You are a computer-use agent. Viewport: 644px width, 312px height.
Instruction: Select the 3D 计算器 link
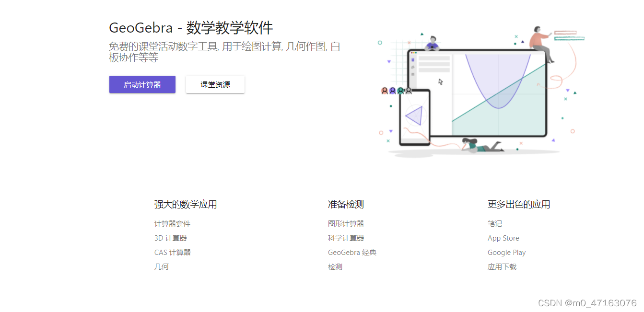click(x=170, y=238)
